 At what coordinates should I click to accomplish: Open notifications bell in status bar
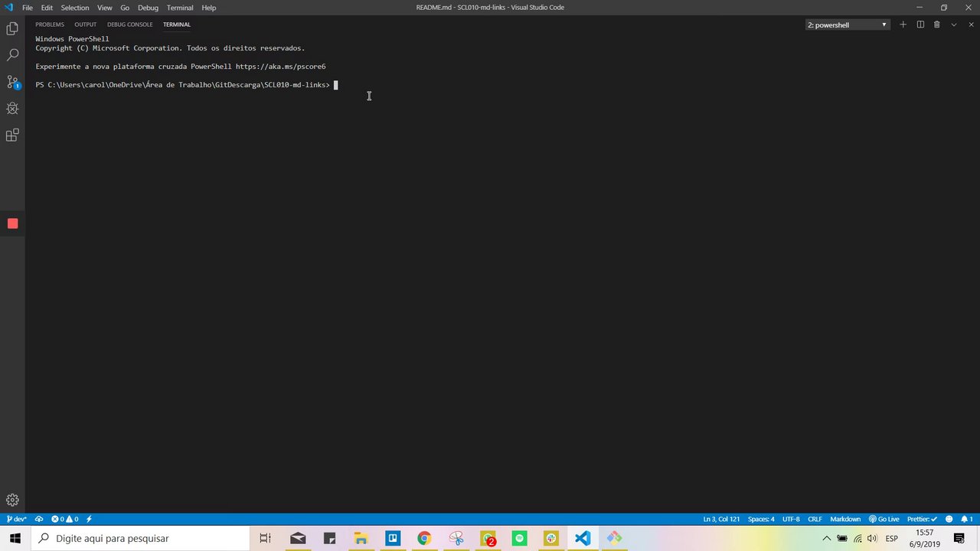click(966, 519)
